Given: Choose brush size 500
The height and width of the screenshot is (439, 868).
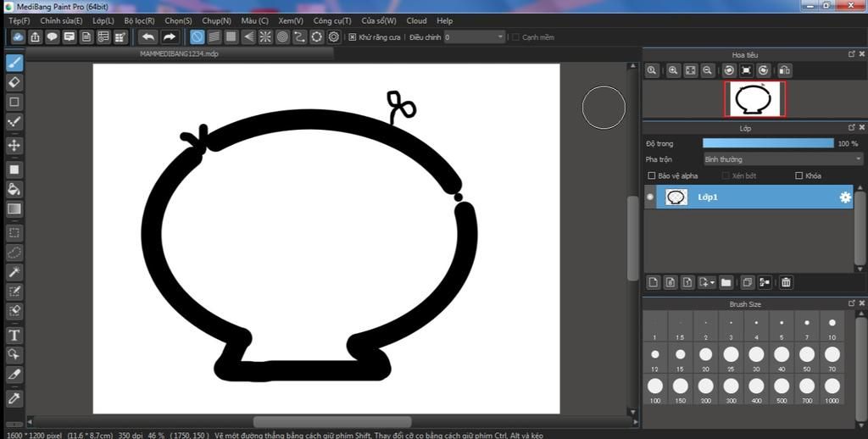Looking at the screenshot, I should tap(782, 390).
